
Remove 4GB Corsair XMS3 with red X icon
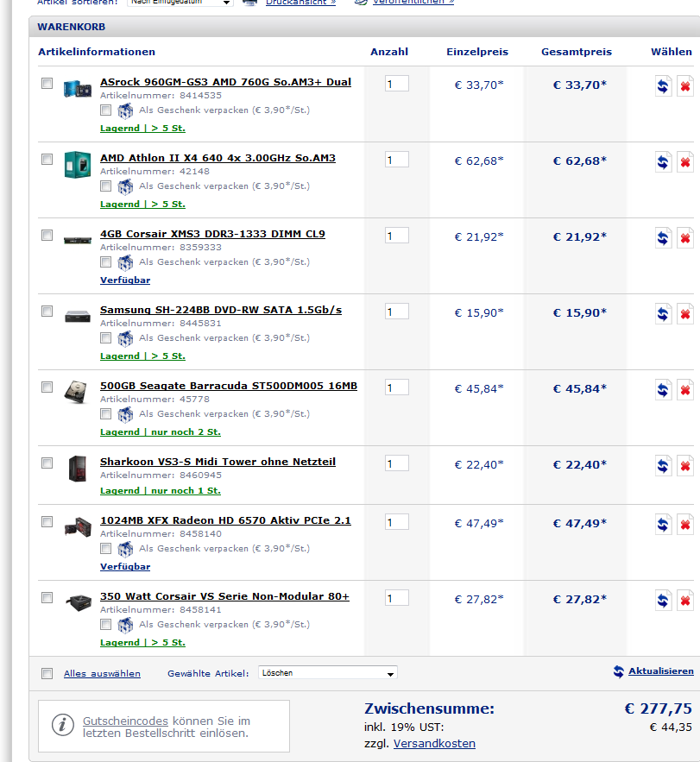click(685, 238)
